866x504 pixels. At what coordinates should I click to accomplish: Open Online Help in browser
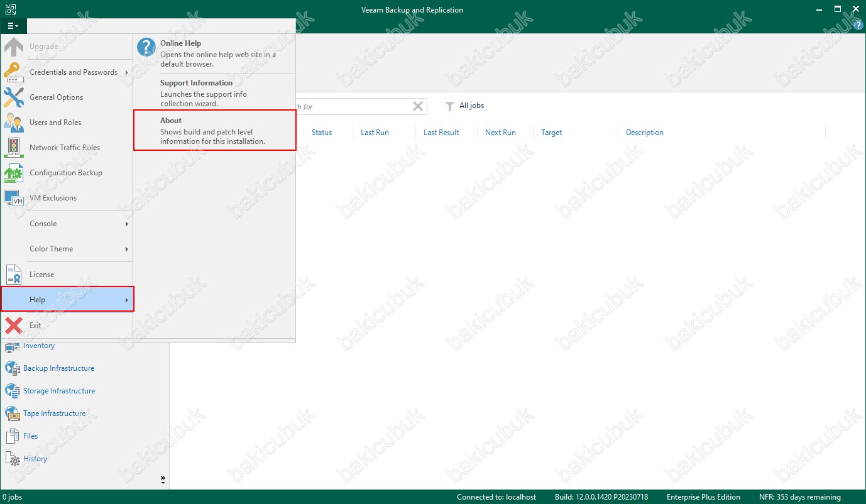[x=215, y=53]
